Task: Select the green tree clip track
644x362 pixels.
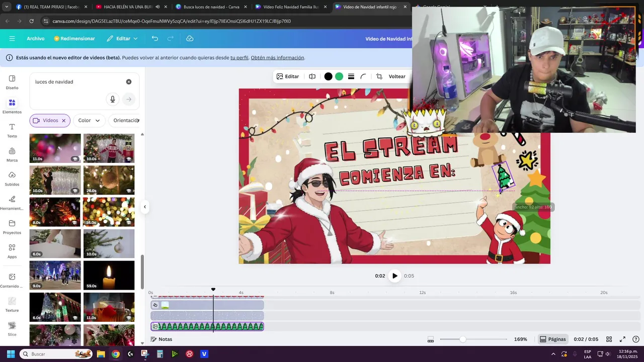Action: (x=207, y=326)
